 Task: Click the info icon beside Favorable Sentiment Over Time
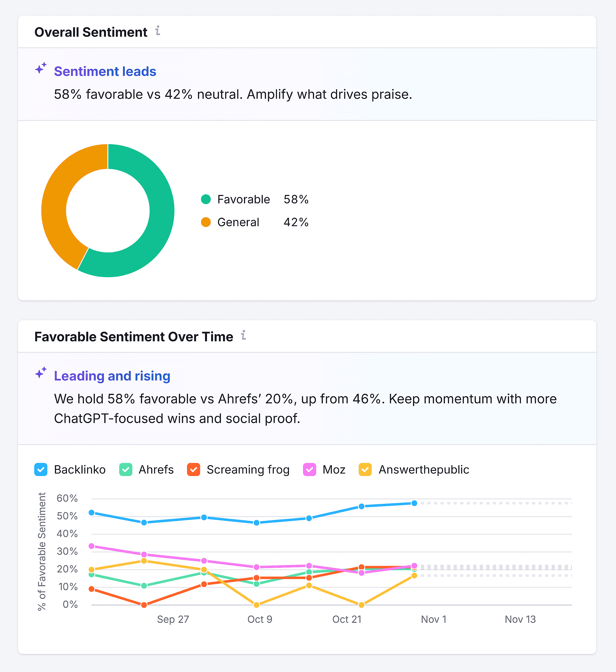tap(244, 336)
